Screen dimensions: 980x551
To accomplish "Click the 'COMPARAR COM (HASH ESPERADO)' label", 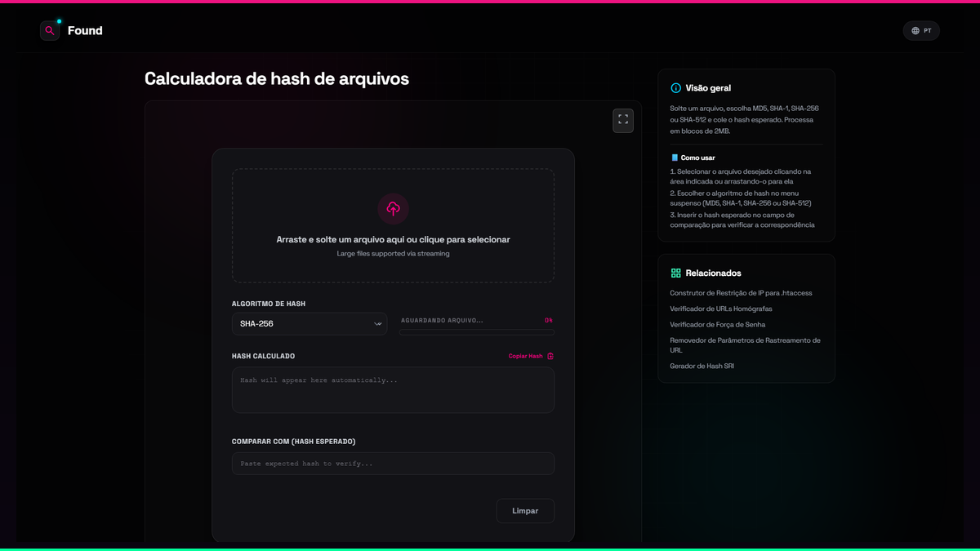I will click(293, 442).
